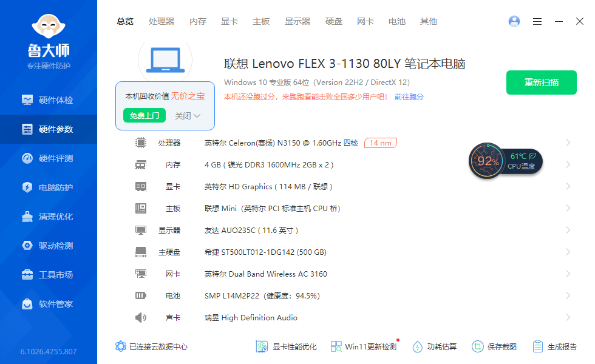
Task: Click the monitor display icon
Action: tap(141, 230)
